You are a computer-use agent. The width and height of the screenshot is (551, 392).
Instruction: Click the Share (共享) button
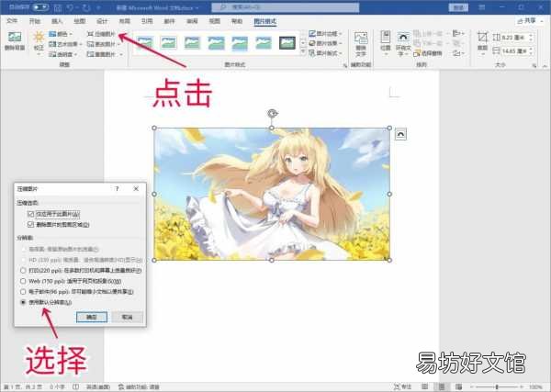(x=527, y=21)
